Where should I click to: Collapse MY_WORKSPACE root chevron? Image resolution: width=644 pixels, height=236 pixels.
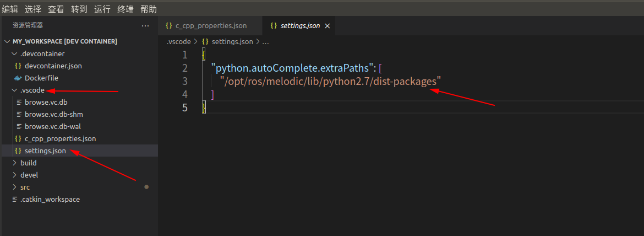tap(7, 41)
